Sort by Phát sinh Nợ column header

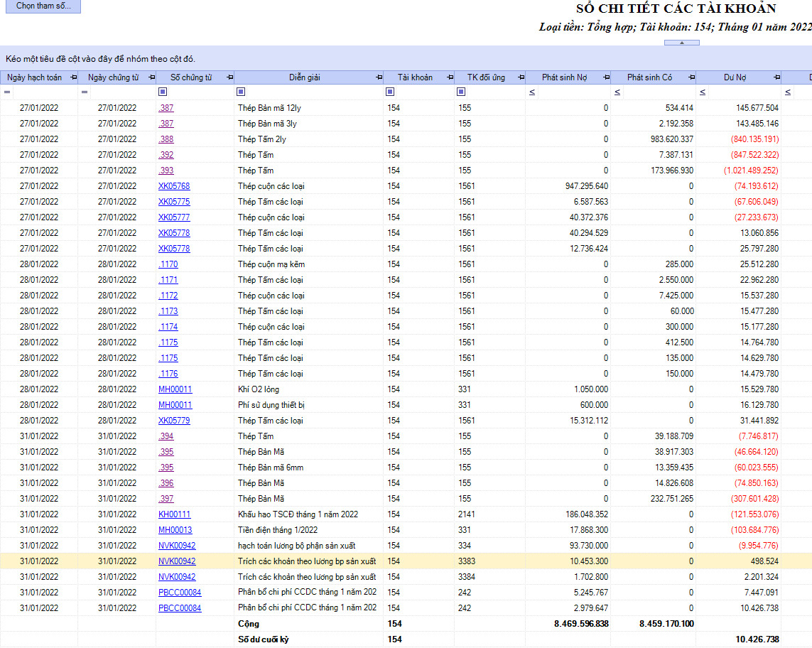click(565, 77)
